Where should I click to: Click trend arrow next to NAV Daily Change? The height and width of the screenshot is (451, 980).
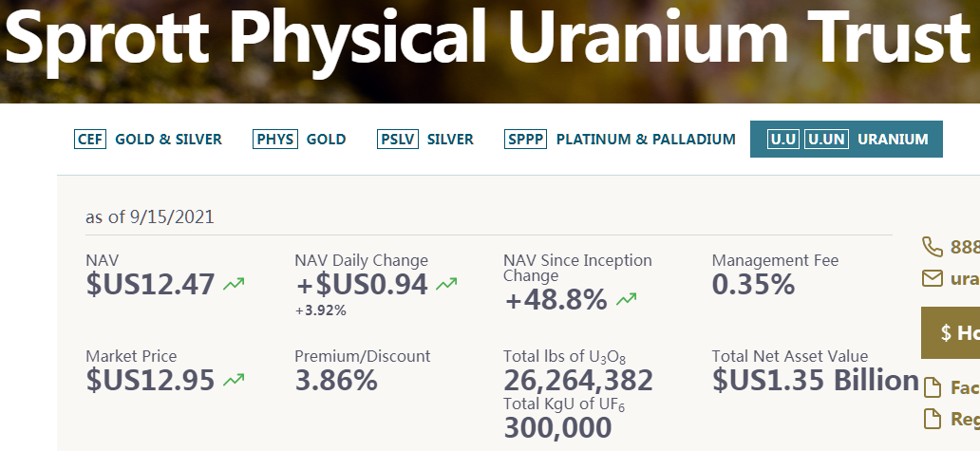coord(446,284)
